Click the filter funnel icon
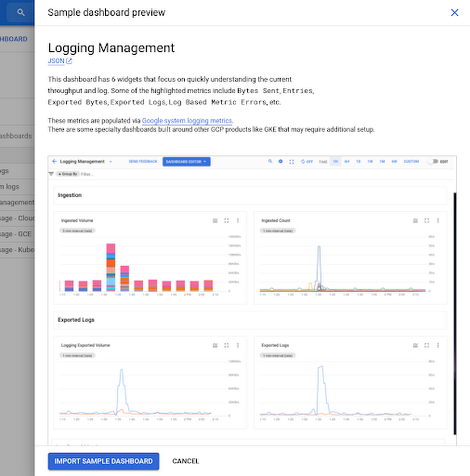470x476 pixels. [51, 174]
